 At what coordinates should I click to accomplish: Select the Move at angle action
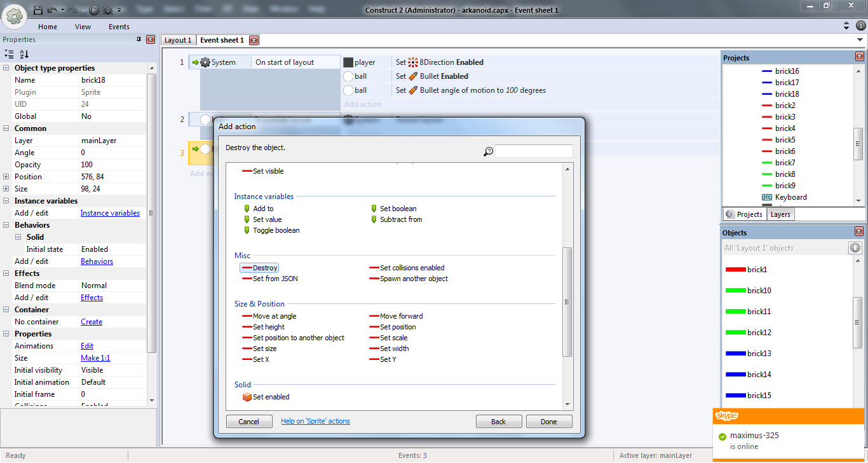pyautogui.click(x=269, y=316)
